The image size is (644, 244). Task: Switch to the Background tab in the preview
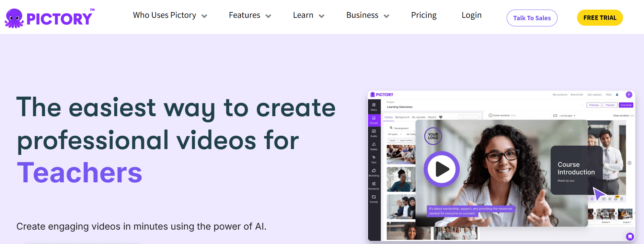[402, 117]
